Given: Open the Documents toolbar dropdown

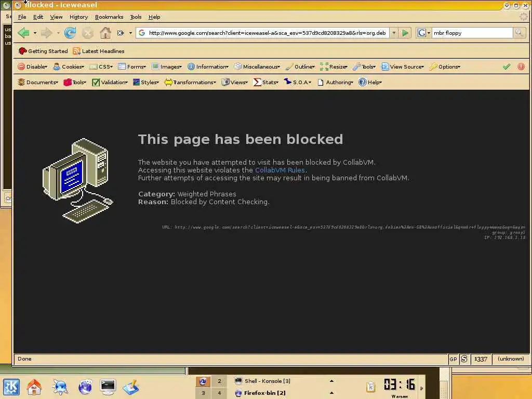Looking at the screenshot, I should (38, 83).
